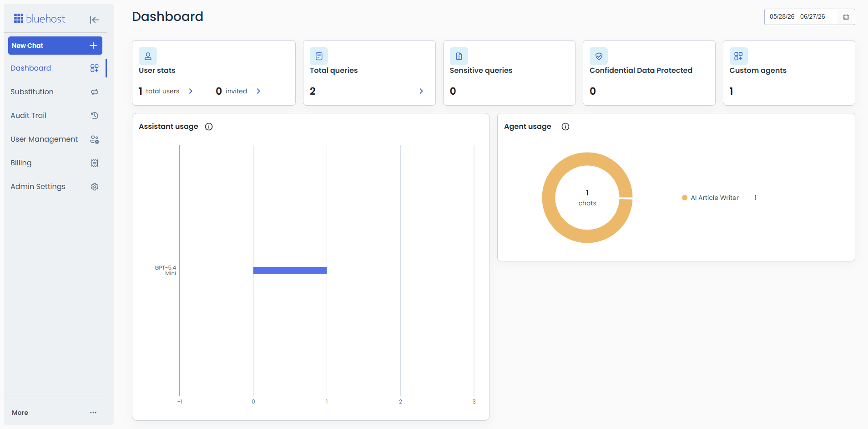
Task: Click the Sensitive queries file icon
Action: coord(459,56)
